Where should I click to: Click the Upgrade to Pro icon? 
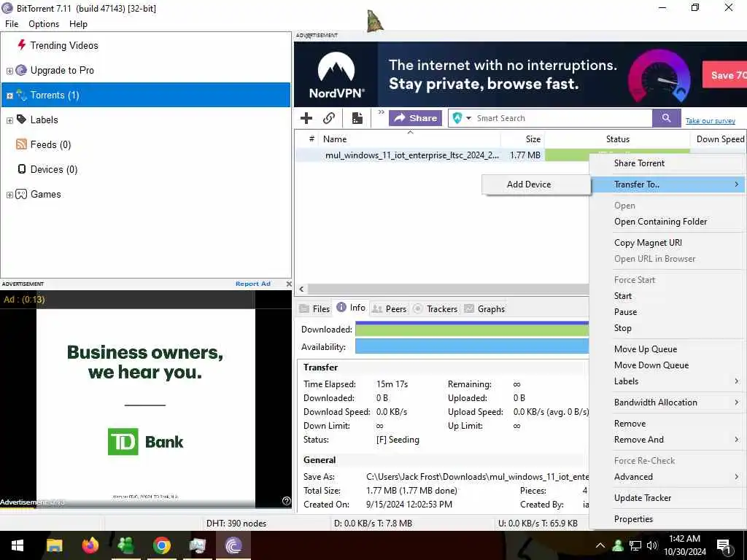click(x=21, y=71)
